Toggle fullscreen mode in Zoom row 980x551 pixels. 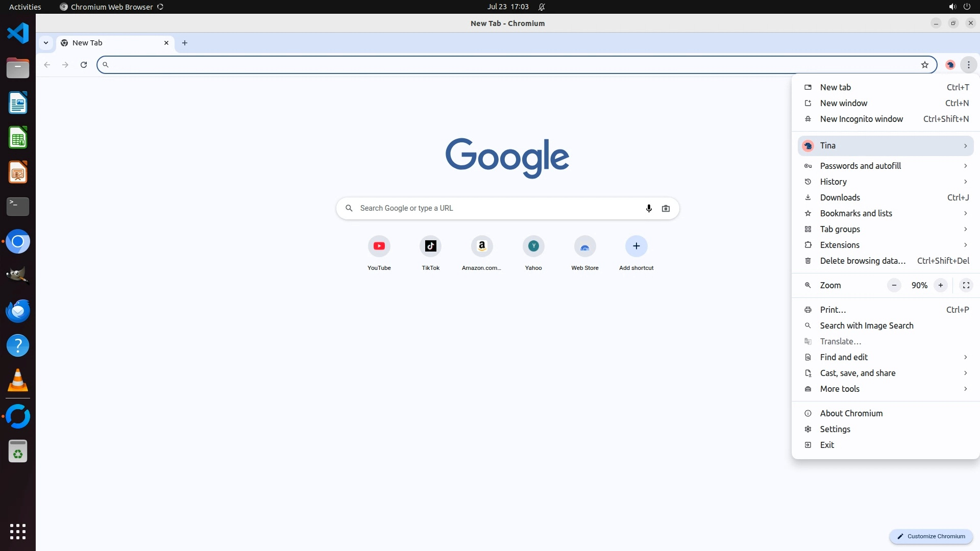[966, 285]
